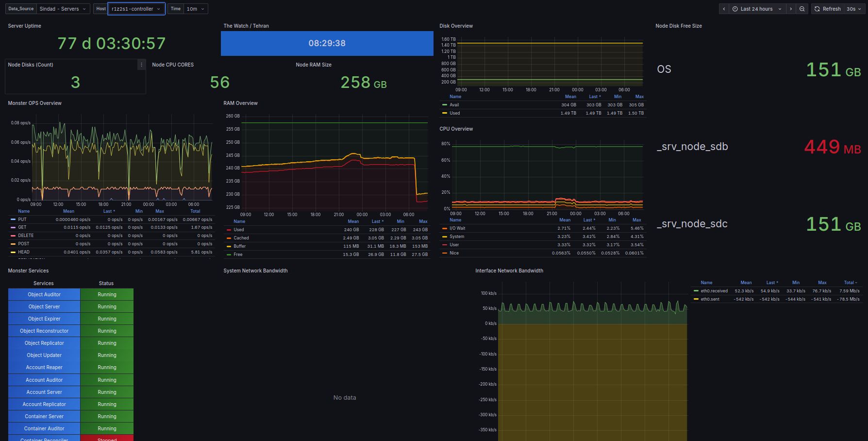The image size is (868, 441).
Task: Open the CPU Overview panel title
Action: pos(456,129)
